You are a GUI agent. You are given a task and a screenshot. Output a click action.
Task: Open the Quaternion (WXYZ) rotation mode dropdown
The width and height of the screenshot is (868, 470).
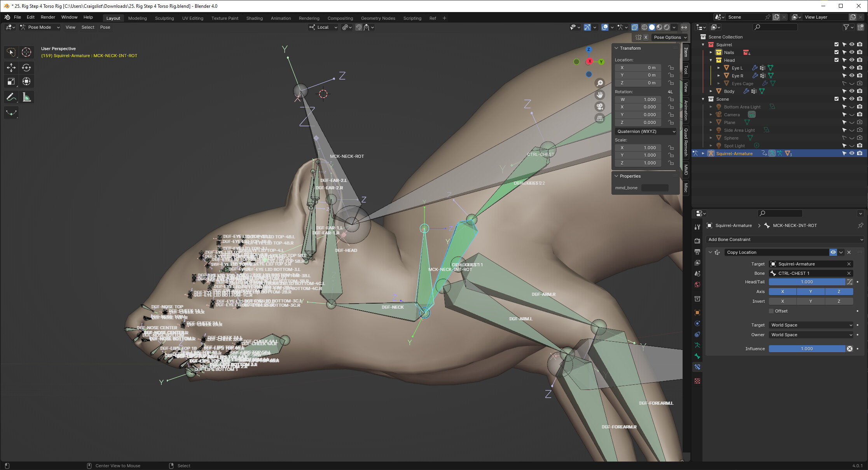pos(646,131)
